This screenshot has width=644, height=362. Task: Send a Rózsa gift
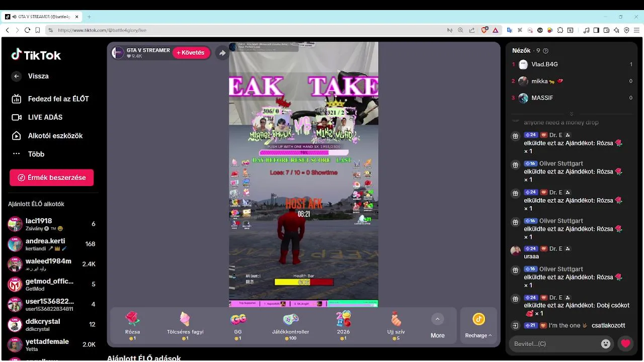coord(132,326)
